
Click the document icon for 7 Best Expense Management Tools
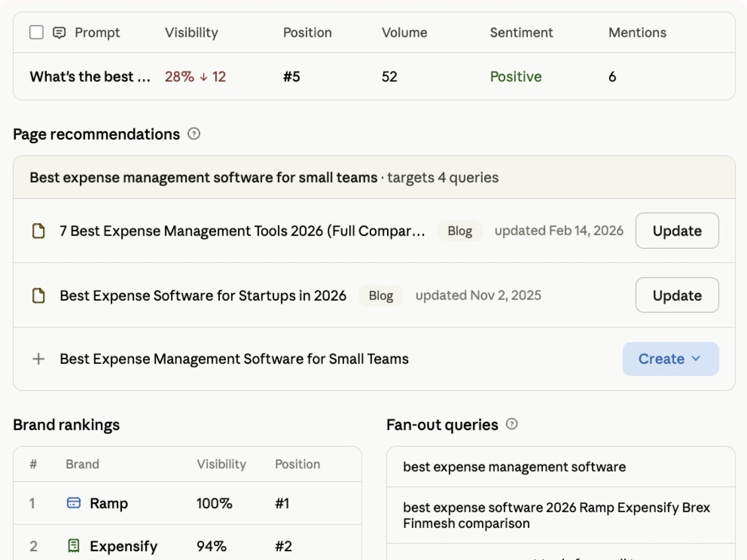pos(38,231)
